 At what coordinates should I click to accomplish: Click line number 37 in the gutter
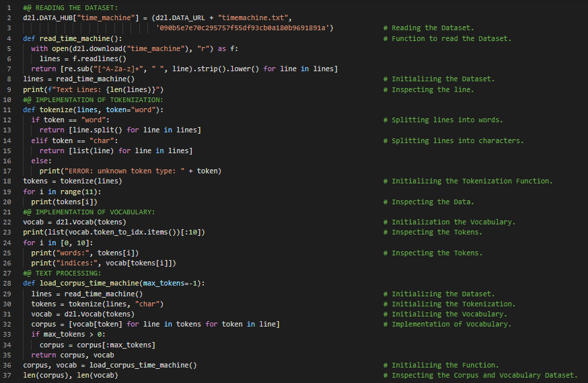pos(9,375)
